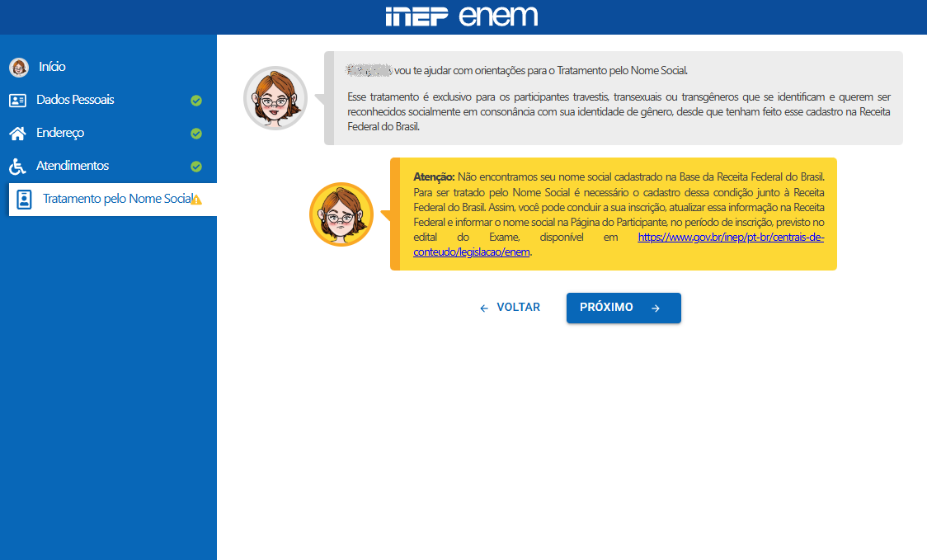Select the Dados Pessoais ID card icon

pyautogui.click(x=19, y=100)
